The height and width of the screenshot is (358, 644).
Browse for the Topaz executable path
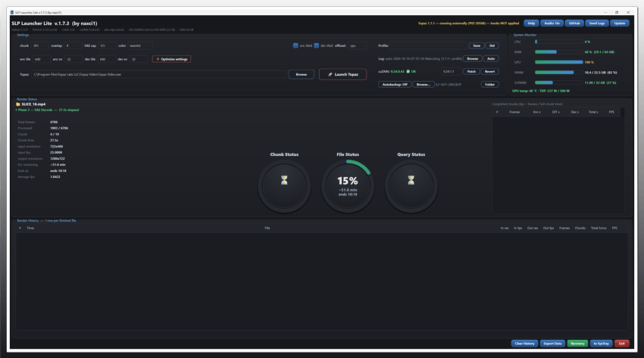coord(301,74)
